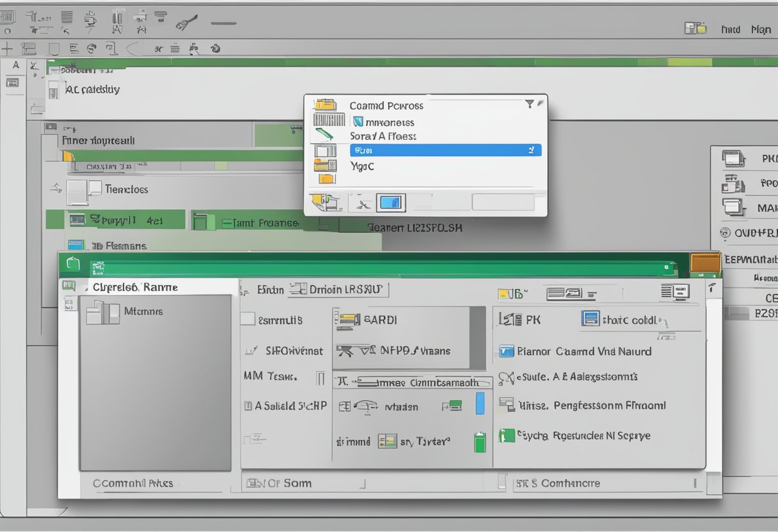Image resolution: width=778 pixels, height=532 pixels.
Task: Click the green icon beside Sycha Rgeruncles
Action: pyautogui.click(x=507, y=435)
